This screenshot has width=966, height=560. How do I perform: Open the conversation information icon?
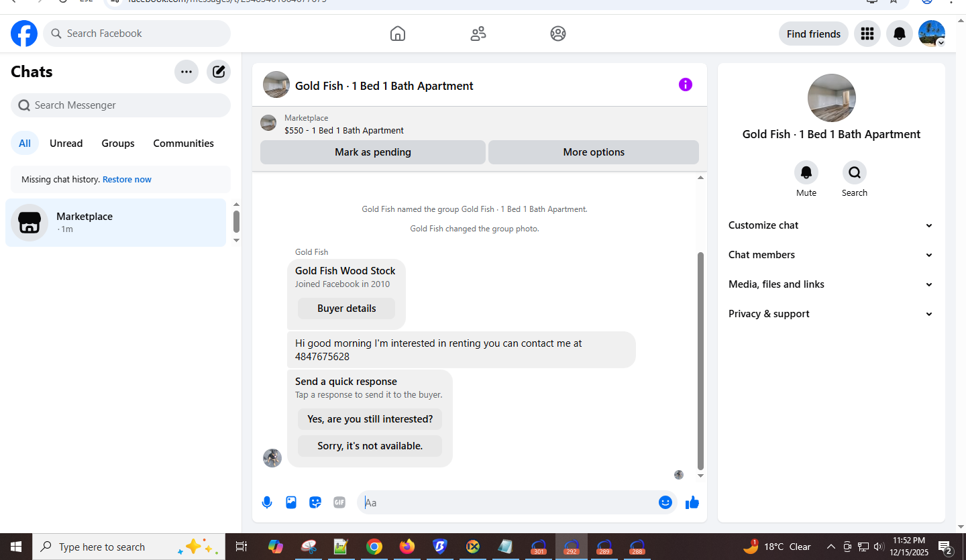tap(685, 85)
